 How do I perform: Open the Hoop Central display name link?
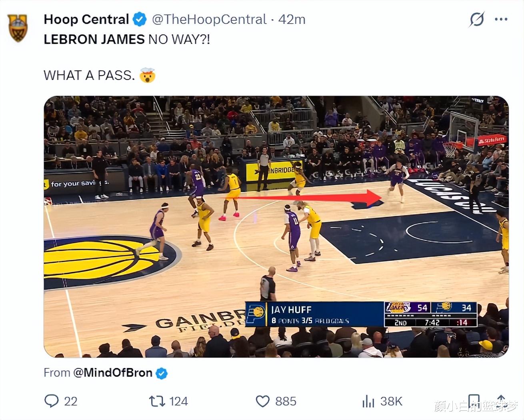coord(86,19)
